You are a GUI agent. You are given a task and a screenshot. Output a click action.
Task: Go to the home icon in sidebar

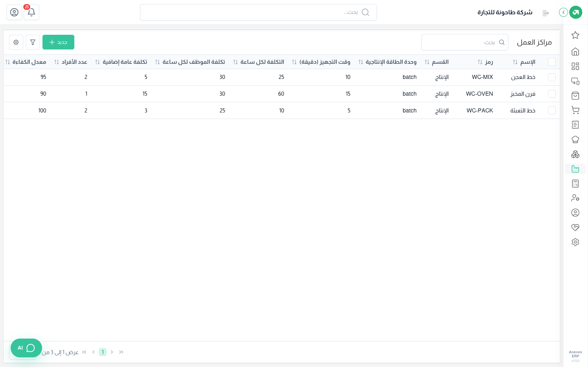(x=575, y=52)
